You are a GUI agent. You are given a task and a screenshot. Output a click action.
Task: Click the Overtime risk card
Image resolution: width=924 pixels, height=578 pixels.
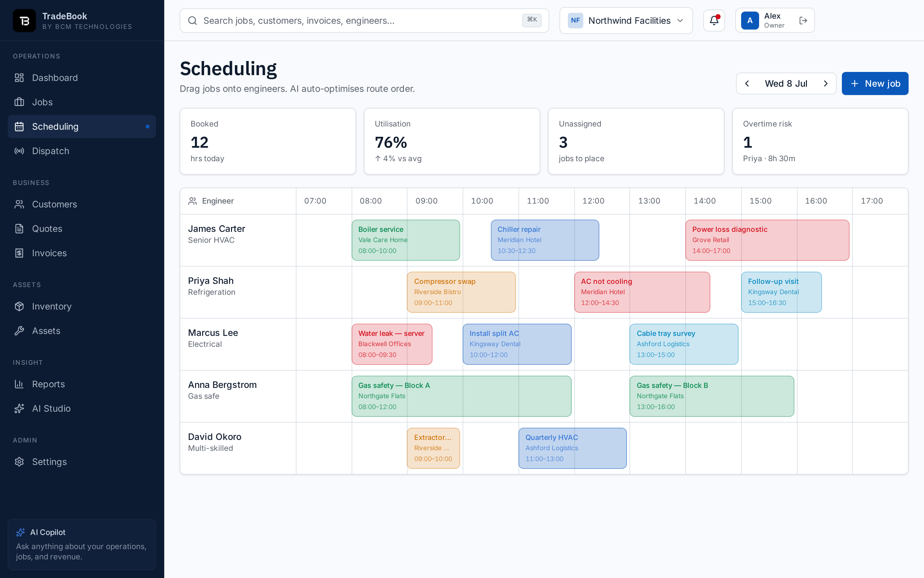click(820, 141)
